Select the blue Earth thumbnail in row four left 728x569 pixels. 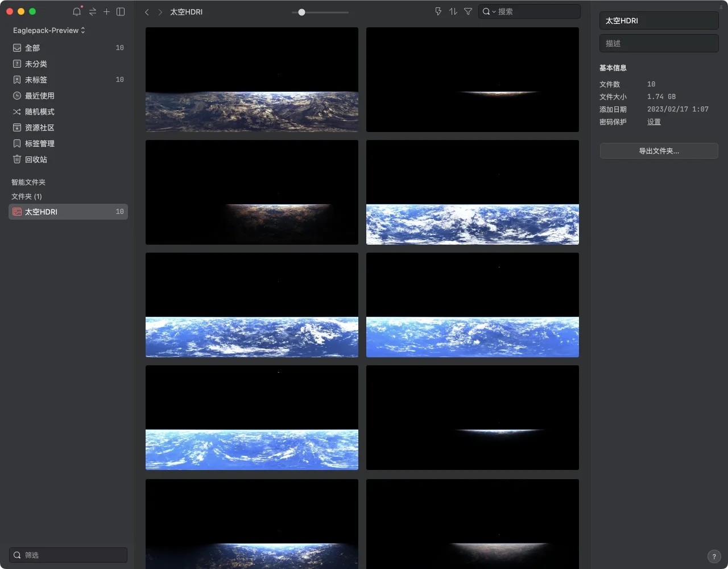pos(252,418)
